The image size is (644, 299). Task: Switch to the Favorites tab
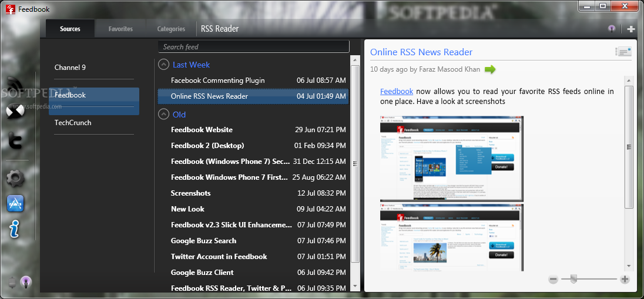[x=120, y=29]
